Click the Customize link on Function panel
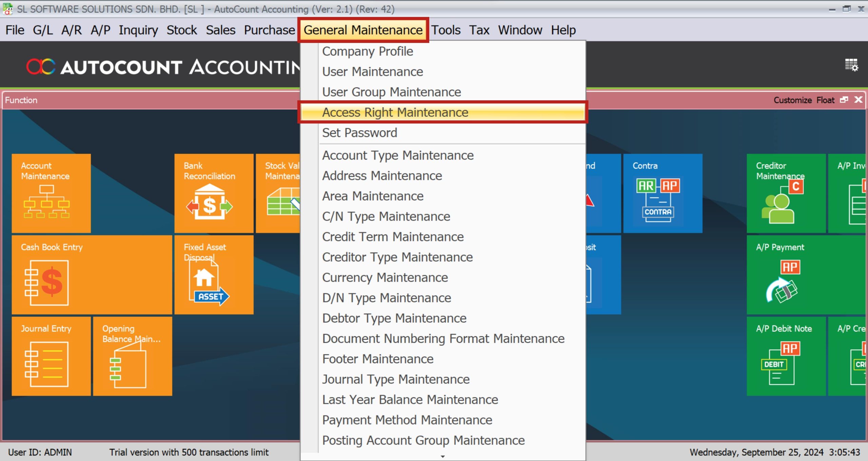 coord(793,100)
